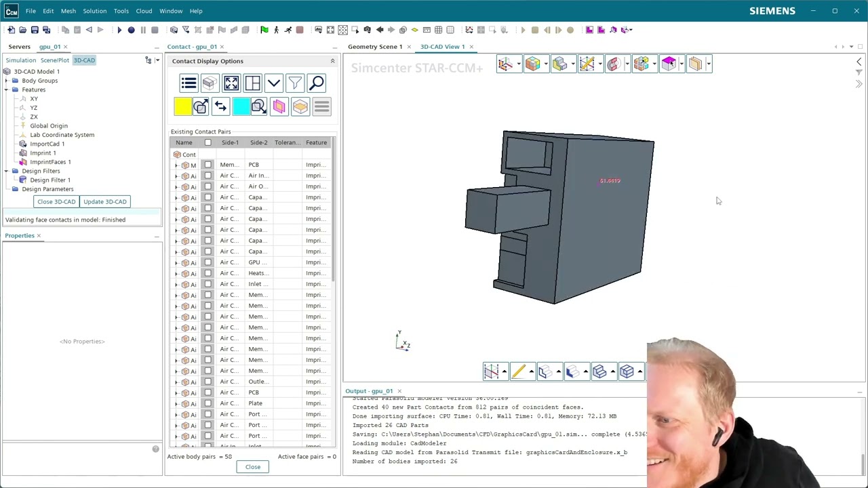Click the section plane pages icon in 3D-CAD View
Viewport: 868px width, 488px height.
[x=695, y=64]
